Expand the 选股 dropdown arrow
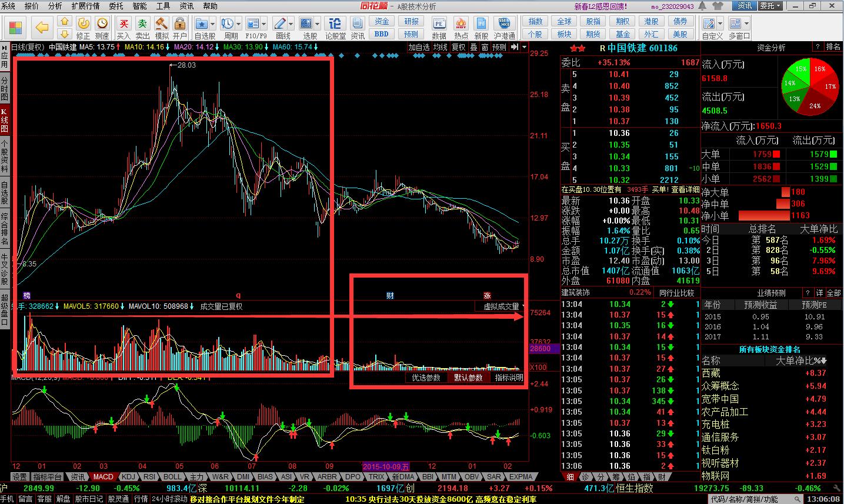Screen dimensions: 844x504 [x=317, y=24]
